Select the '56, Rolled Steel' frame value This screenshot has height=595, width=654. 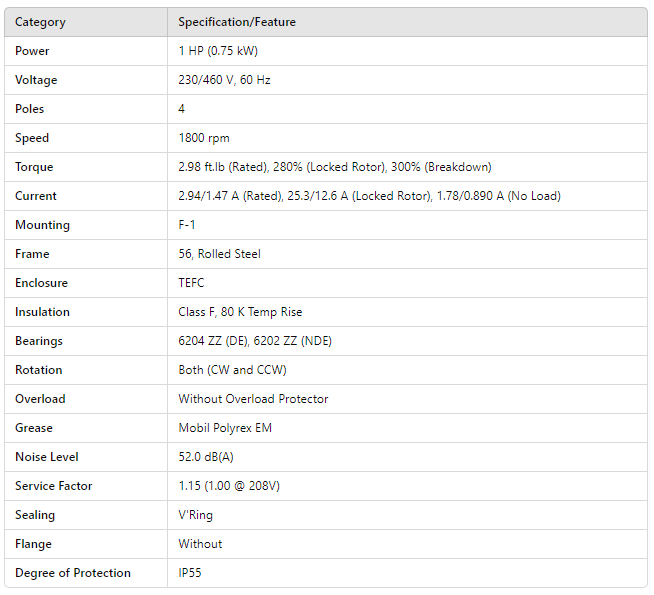[219, 254]
